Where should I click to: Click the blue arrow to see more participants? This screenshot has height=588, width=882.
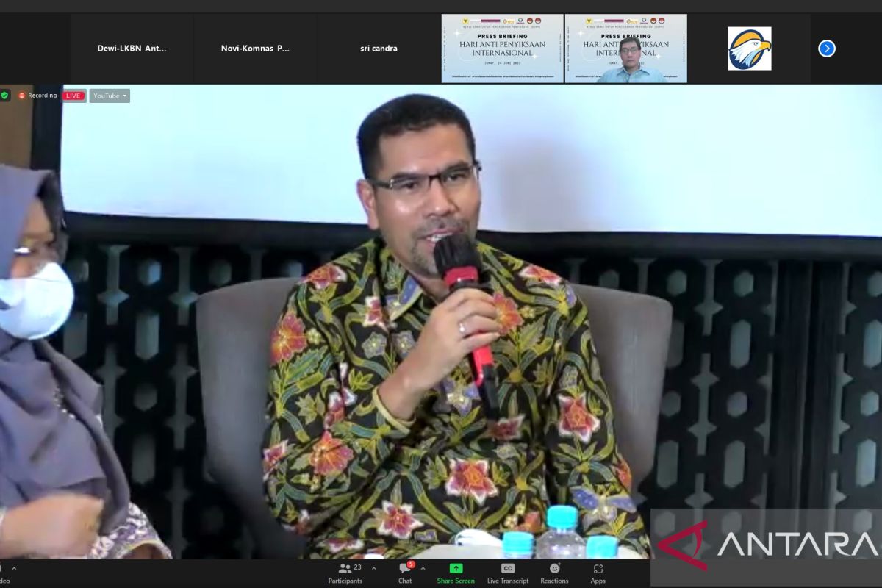tap(826, 48)
